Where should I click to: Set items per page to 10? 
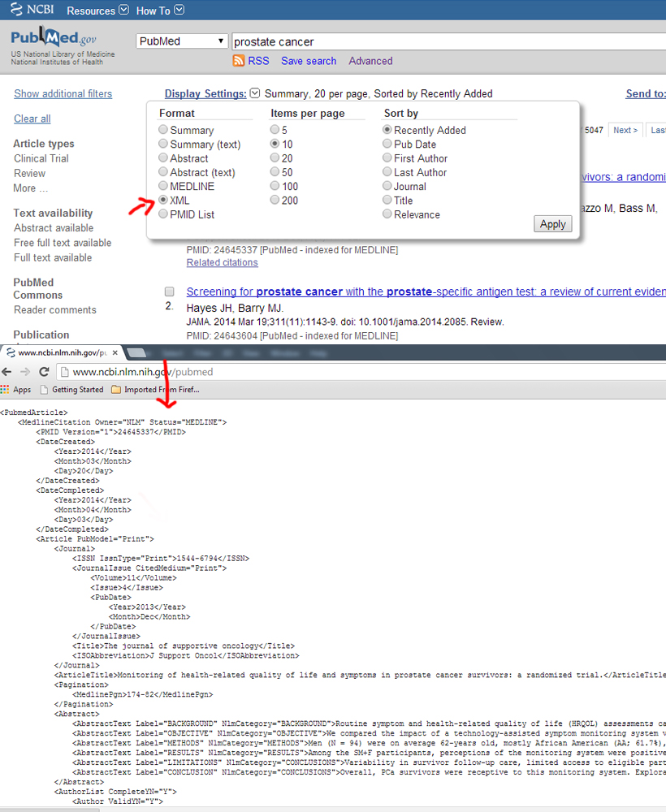(275, 144)
